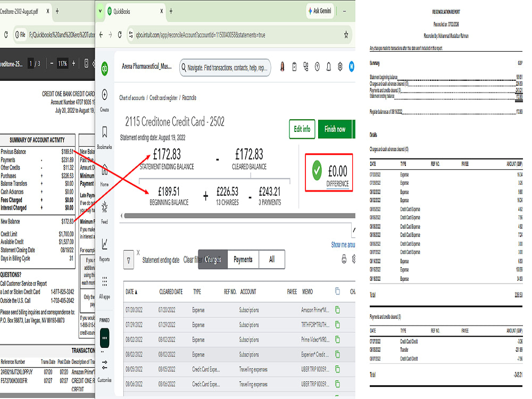Open the Help question-mark icon

click(x=317, y=67)
